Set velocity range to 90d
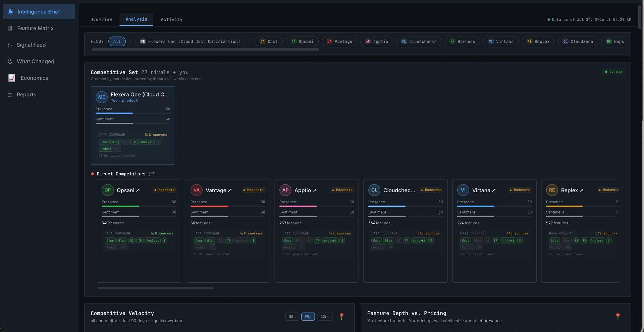The height and width of the screenshot is (332, 644). point(308,317)
